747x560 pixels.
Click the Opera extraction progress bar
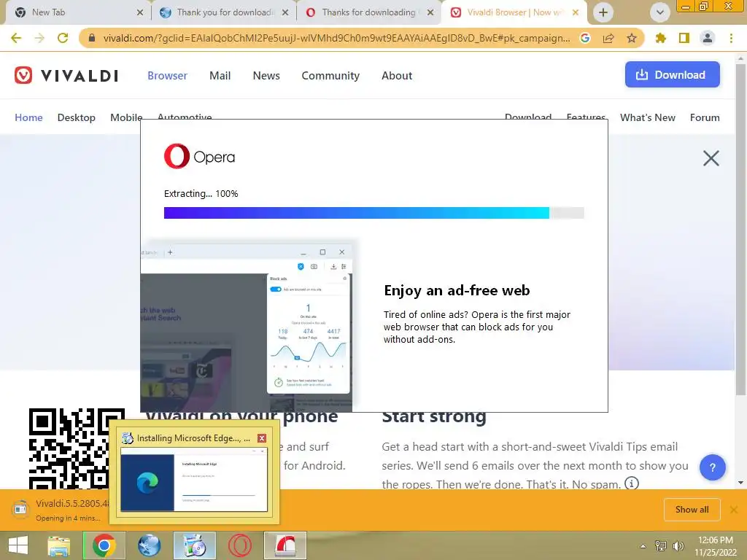click(374, 213)
